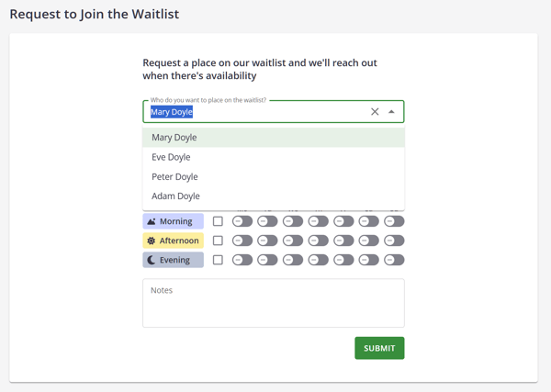Check the Evening row checkbox
This screenshot has width=551, height=392.
[218, 260]
